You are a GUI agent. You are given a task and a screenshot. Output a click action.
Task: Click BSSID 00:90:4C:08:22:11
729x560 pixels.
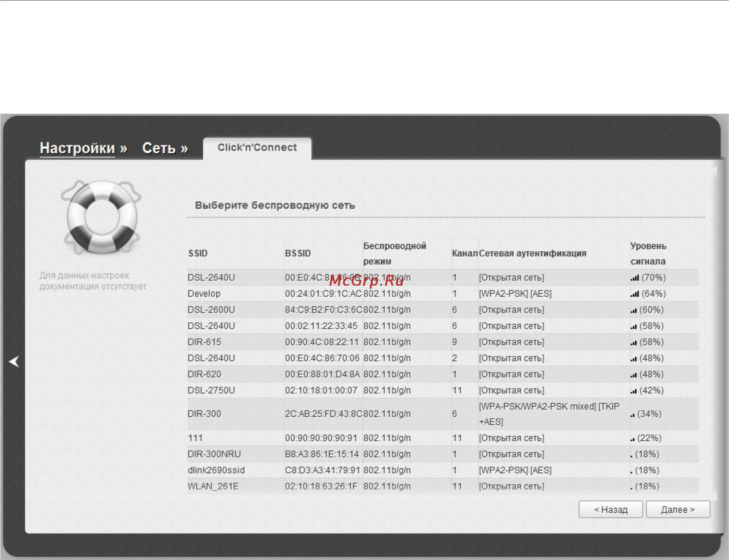point(322,342)
